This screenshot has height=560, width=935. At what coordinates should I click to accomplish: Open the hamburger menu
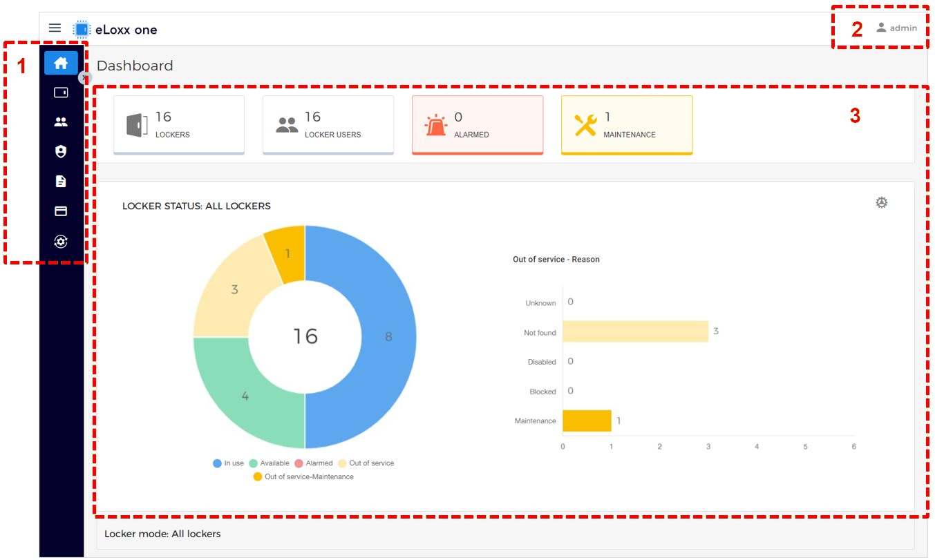click(x=55, y=28)
